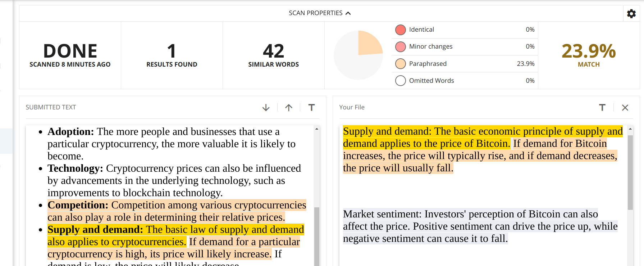Image resolution: width=644 pixels, height=266 pixels.
Task: Click the 23.9% Match score
Action: [x=589, y=55]
